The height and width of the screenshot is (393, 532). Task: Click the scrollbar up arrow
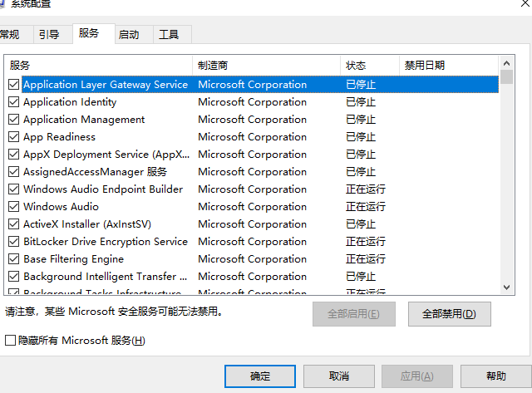(506, 63)
